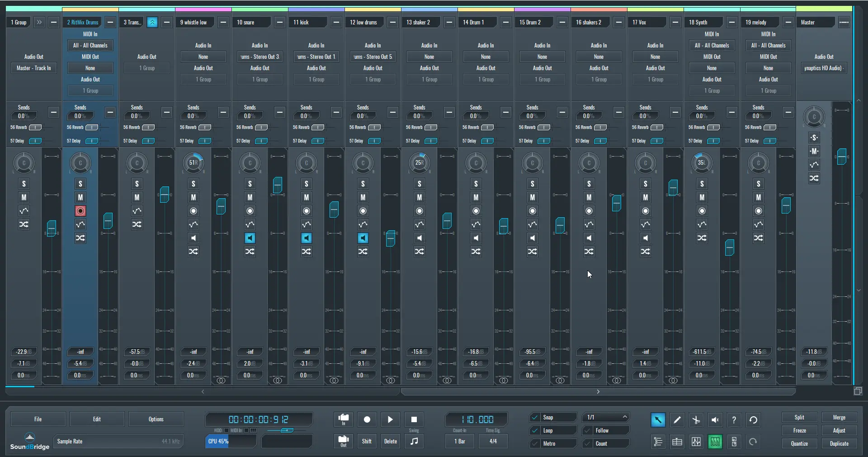Image resolution: width=868 pixels, height=457 pixels.
Task: Click the tempo 110.000 field
Action: (476, 419)
